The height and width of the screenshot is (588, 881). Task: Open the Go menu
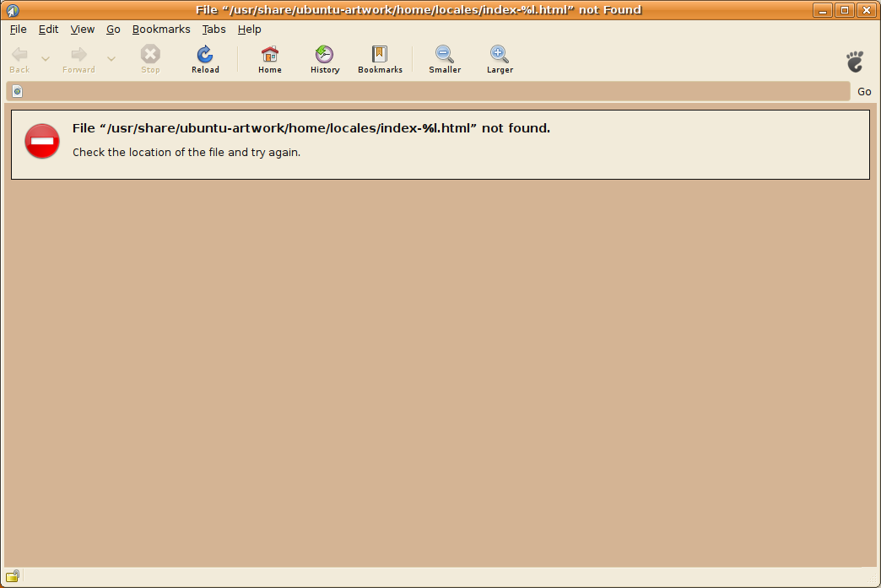pos(113,30)
